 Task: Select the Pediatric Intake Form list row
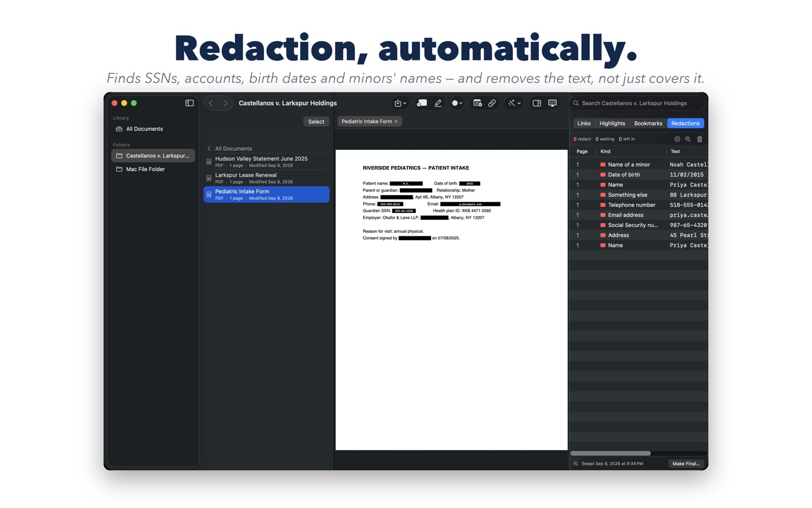click(x=266, y=194)
